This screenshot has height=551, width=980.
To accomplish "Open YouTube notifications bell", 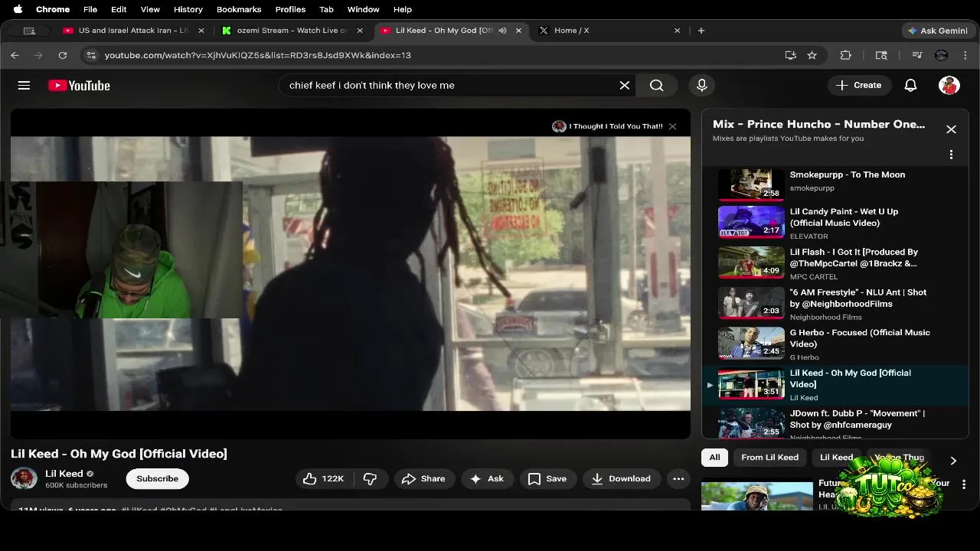I will 910,85.
